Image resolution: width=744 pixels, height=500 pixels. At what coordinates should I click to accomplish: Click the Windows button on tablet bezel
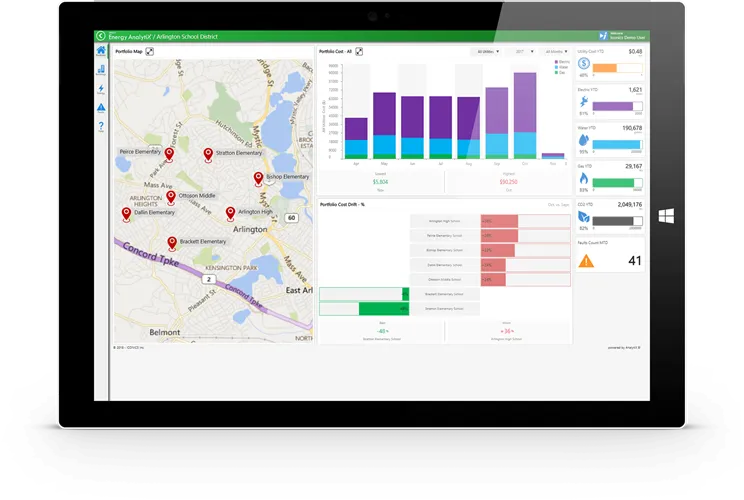(666, 216)
